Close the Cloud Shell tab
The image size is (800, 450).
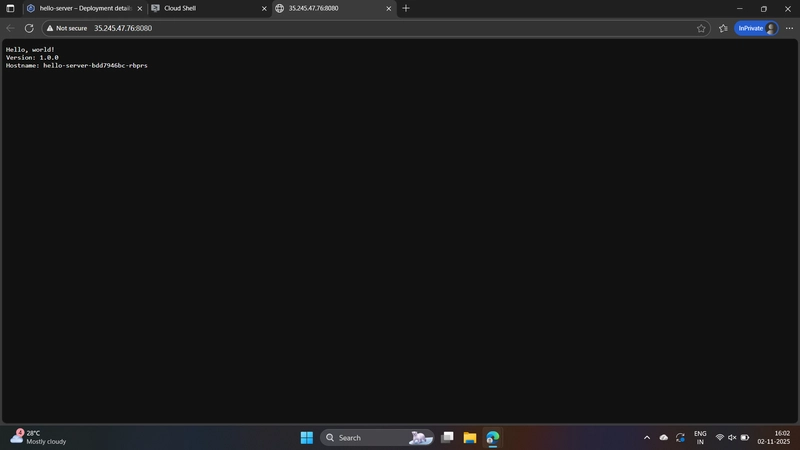coord(264,8)
